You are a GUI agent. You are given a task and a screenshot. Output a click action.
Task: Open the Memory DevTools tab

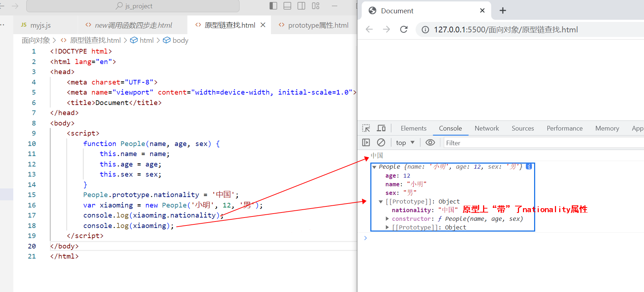click(607, 128)
